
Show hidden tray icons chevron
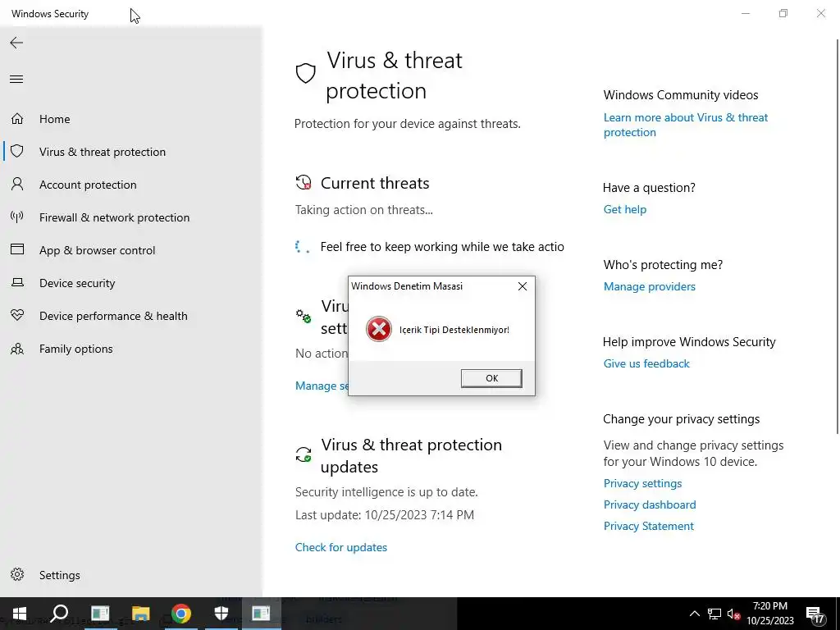click(x=694, y=614)
